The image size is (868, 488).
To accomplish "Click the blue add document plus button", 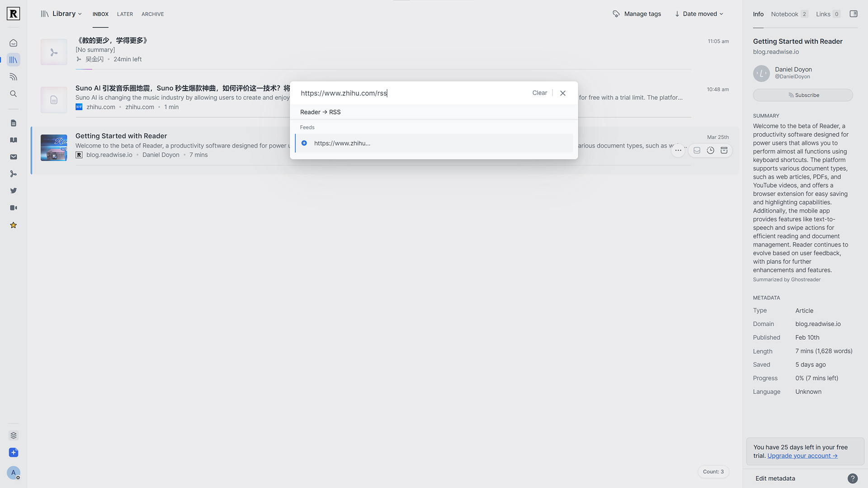I will (x=14, y=452).
